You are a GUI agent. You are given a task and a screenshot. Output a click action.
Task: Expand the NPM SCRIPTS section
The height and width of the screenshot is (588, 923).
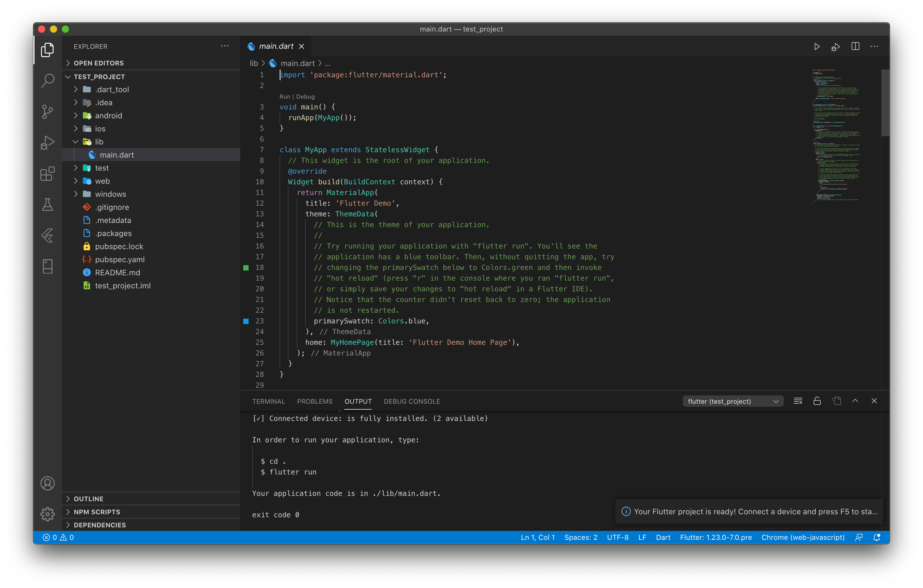tap(151, 512)
